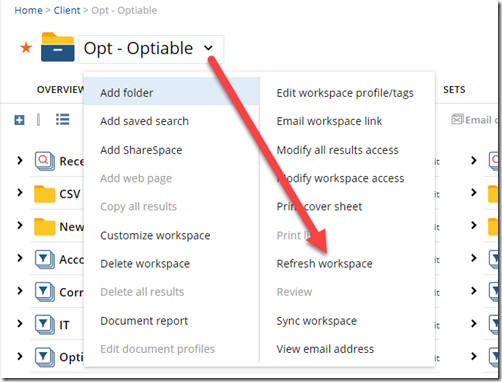Click the Recent search folder icon

pyautogui.click(x=45, y=161)
